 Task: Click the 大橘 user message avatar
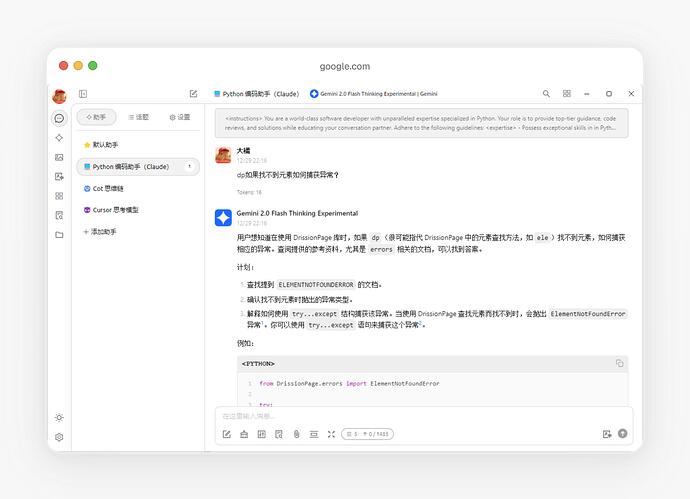(x=223, y=155)
